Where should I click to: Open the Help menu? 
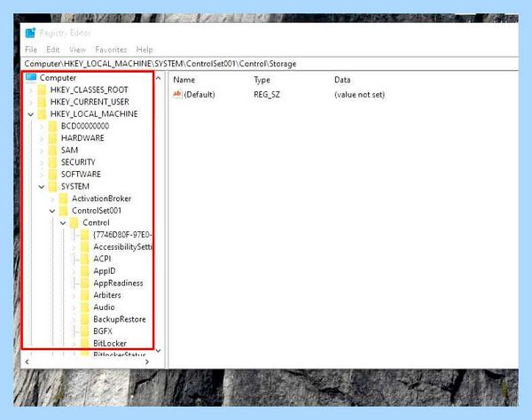(145, 50)
